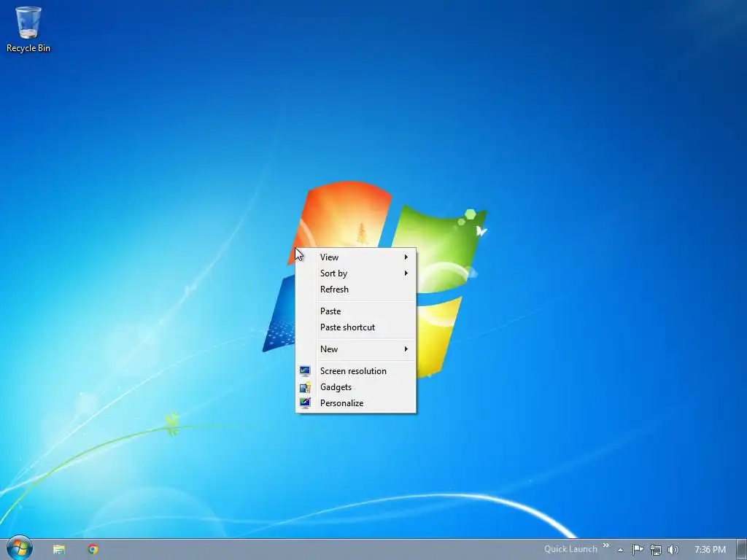Screen dimensions: 747x560
Task: Expand the Quick Launch chevron
Action: pos(606,545)
